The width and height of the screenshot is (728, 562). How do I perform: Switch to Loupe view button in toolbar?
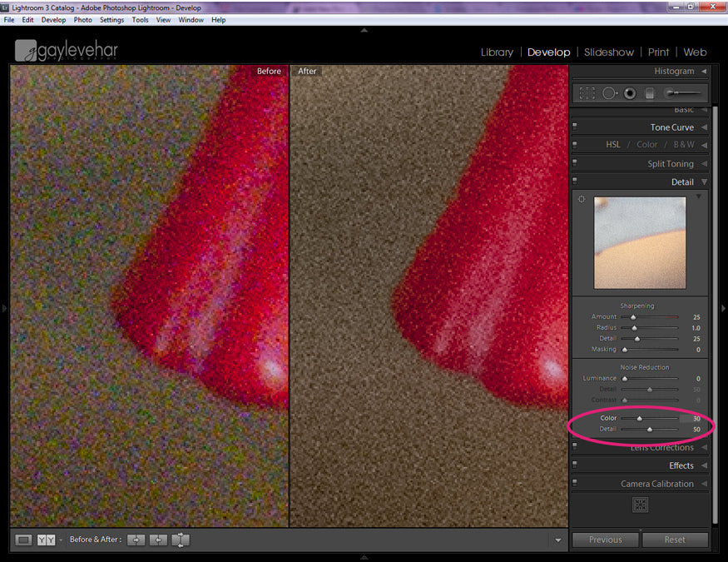pyautogui.click(x=24, y=540)
